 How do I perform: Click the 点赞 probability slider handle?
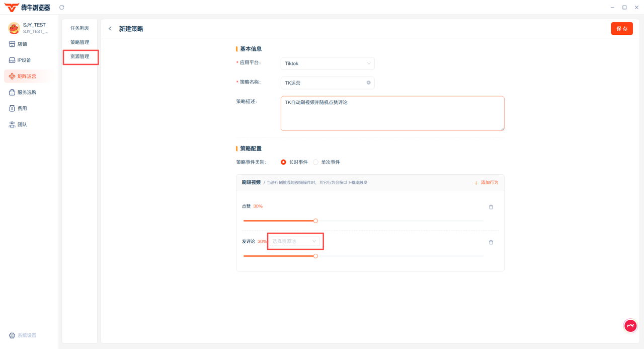tap(315, 221)
